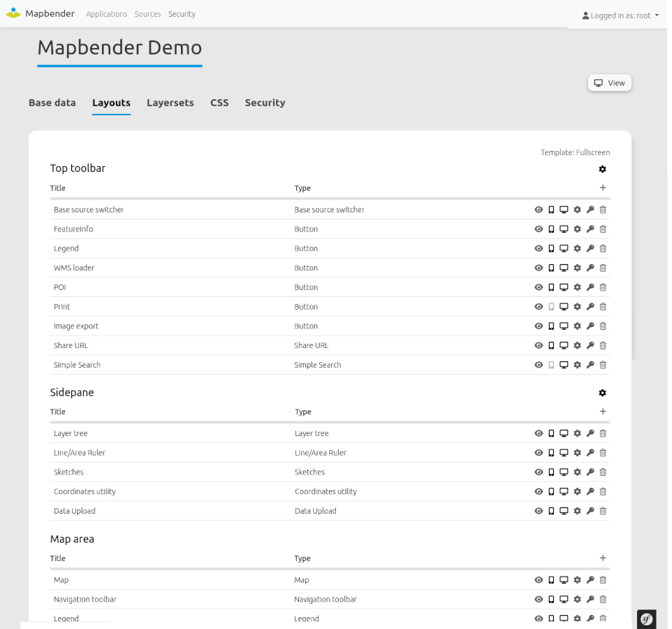Open the application Security tab

pos(265,103)
